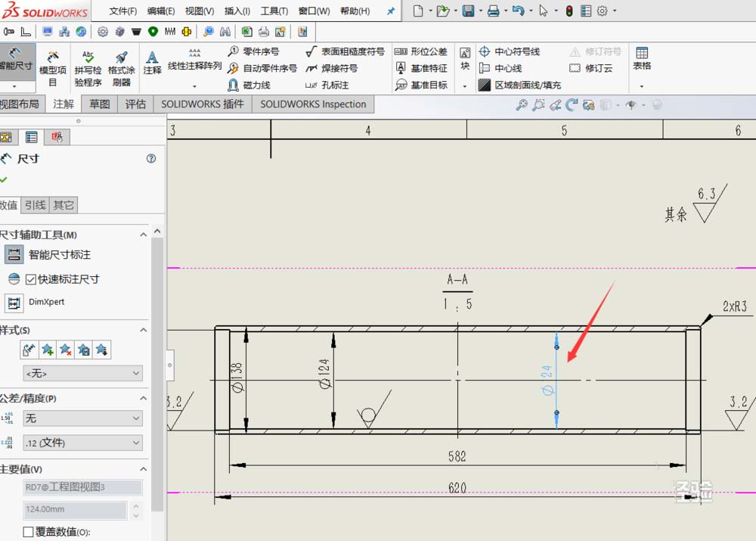Click the Save icon in title bar
Image resolution: width=756 pixels, height=541 pixels.
click(x=468, y=11)
